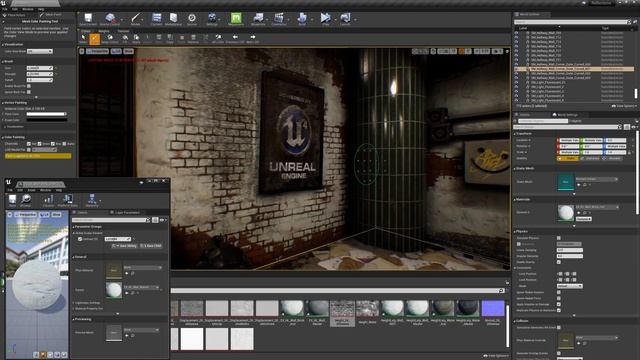Open the Marketplace toolbar icon
Image resolution: width=640 pixels, height=360 pixels.
pos(173,19)
